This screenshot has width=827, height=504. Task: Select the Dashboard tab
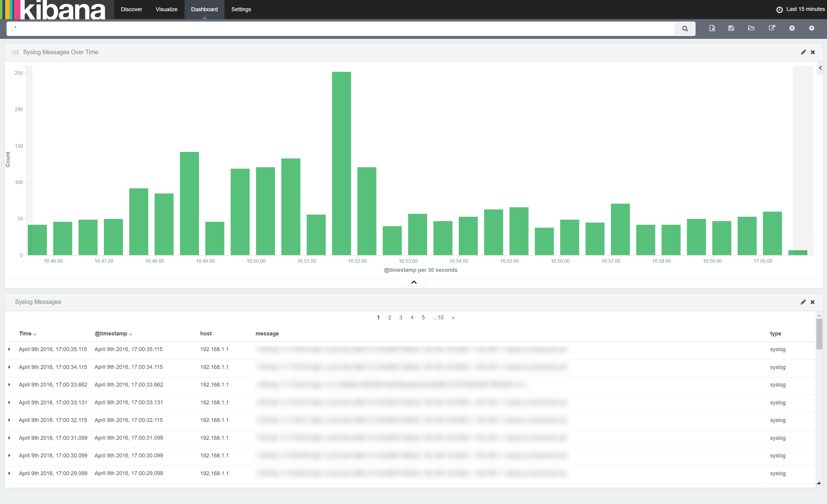point(204,9)
